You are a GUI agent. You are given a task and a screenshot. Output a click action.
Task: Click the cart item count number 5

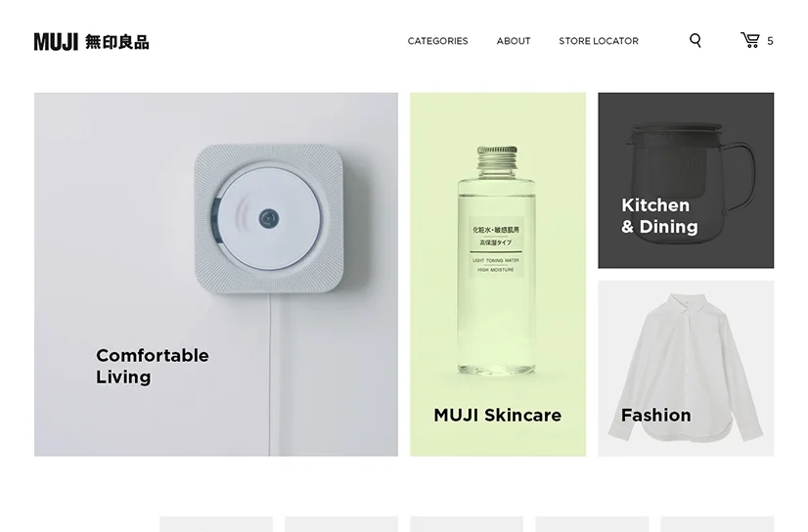[770, 41]
